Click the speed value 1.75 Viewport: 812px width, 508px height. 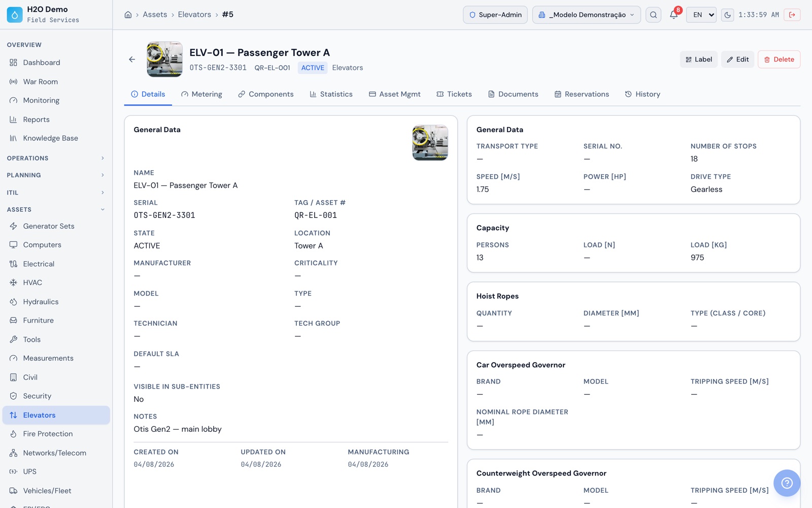pos(483,189)
